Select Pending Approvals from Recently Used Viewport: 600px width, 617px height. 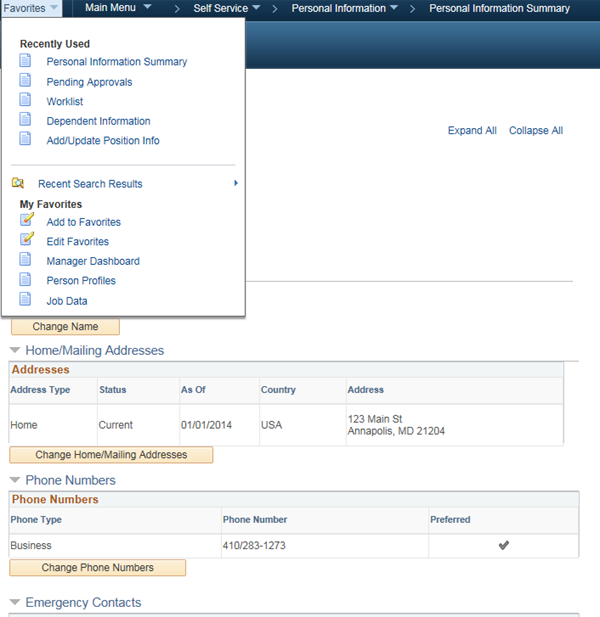[89, 82]
